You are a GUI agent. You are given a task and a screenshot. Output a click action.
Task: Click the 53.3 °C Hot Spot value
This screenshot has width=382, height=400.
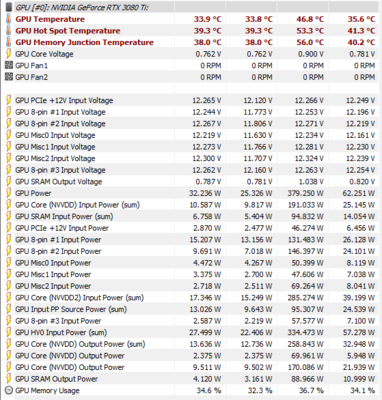pos(310,31)
